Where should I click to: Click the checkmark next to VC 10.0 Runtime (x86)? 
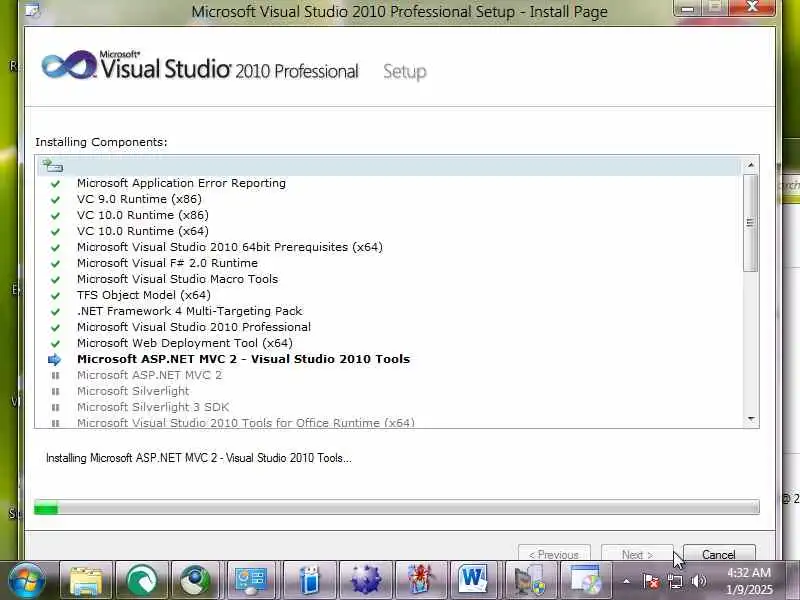pos(55,215)
